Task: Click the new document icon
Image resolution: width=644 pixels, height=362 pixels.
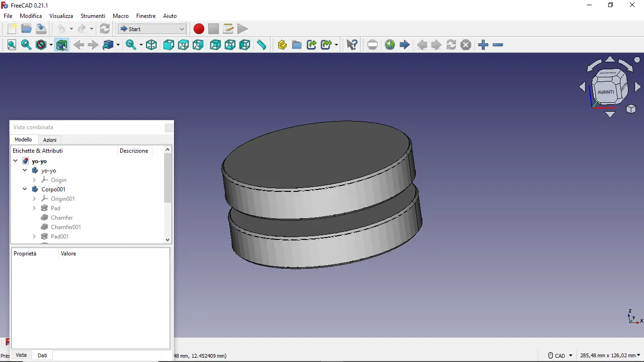Action: click(x=12, y=29)
